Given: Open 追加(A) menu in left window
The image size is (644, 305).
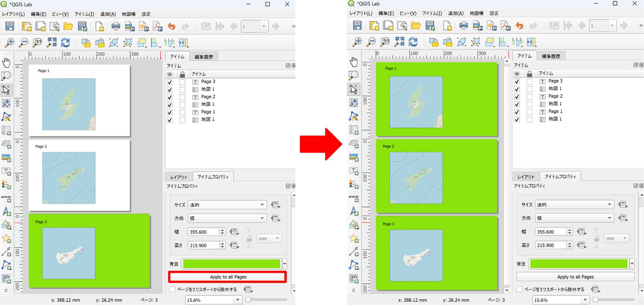Looking at the screenshot, I should coord(108,14).
